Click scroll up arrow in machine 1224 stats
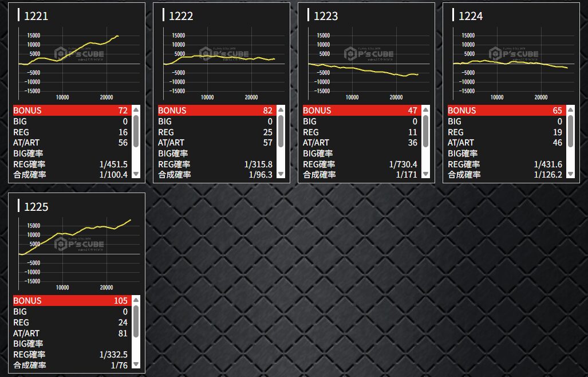This screenshot has height=377, width=588. tap(570, 109)
